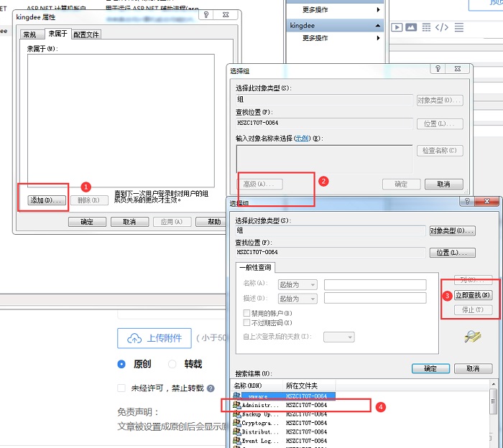
Task: Click the 上传附件 upload button
Action: (154, 339)
